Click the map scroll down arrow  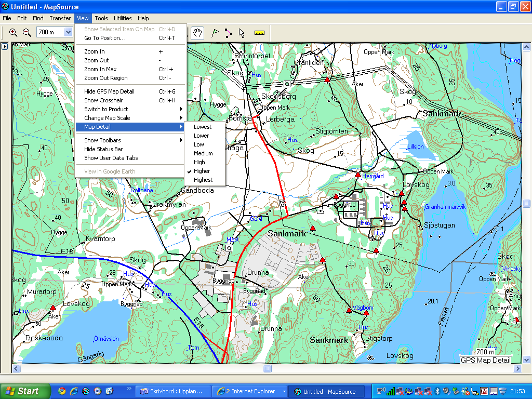tap(526, 360)
